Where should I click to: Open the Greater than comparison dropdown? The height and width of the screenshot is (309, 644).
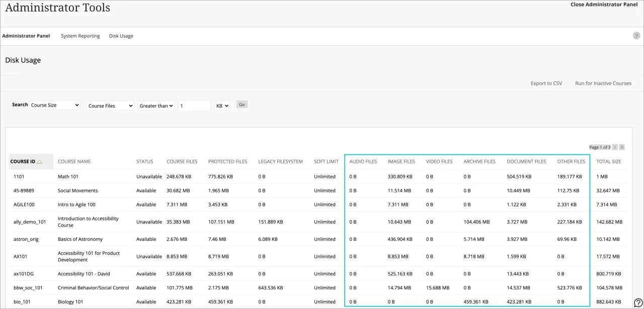coord(156,106)
